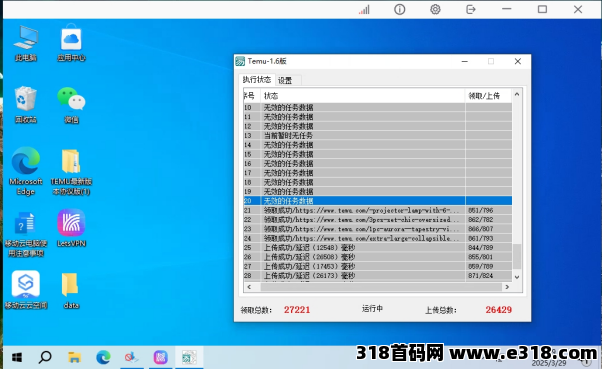Select the data folder on the desktop
The width and height of the screenshot is (602, 370).
tap(71, 291)
